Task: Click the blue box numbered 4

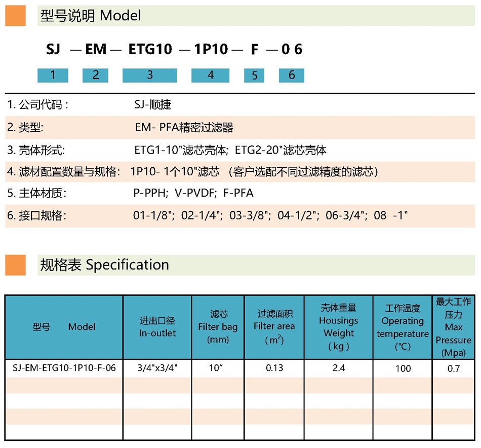Action: pyautogui.click(x=211, y=76)
